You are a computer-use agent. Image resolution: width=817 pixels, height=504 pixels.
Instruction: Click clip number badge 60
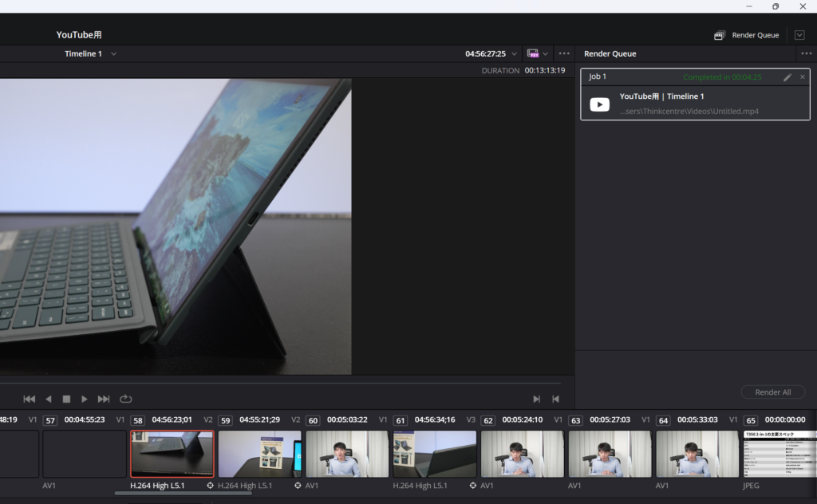click(313, 420)
